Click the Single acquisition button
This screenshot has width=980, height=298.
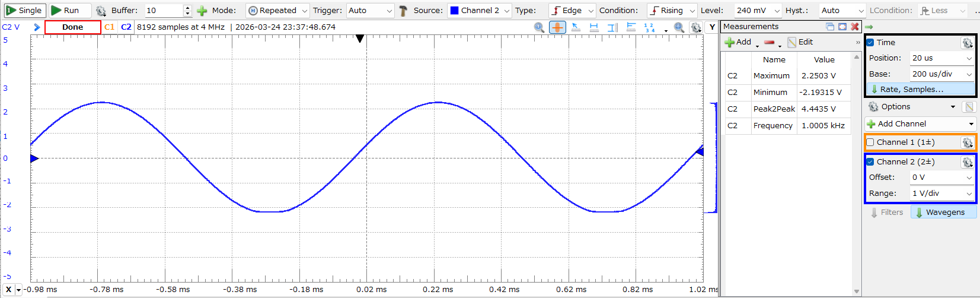pos(24,11)
